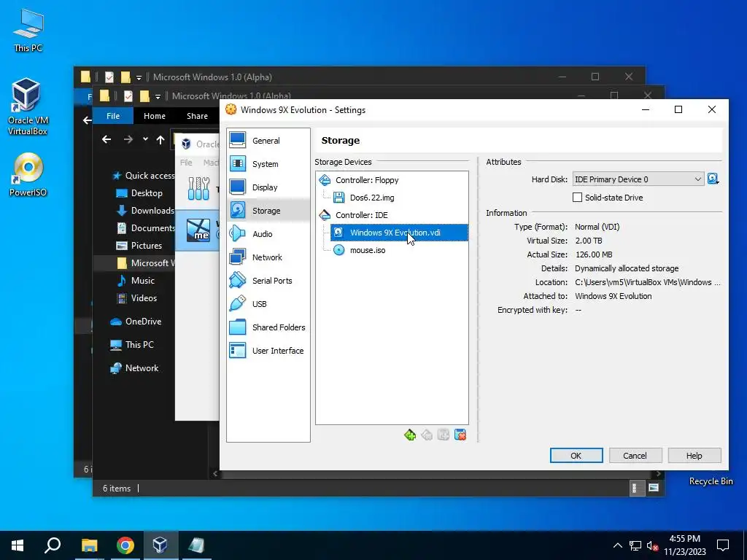
Task: Click the VirtualBox taskbar icon
Action: tap(160, 545)
